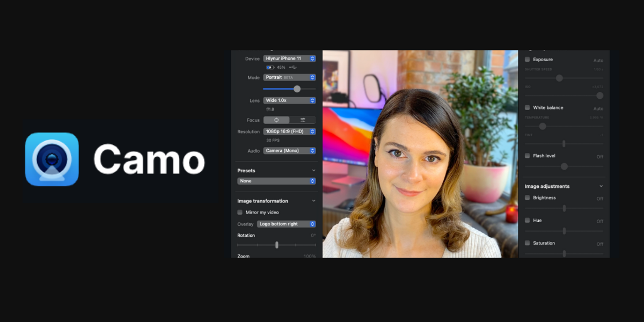
Task: Click the Image transformation heading
Action: click(262, 201)
